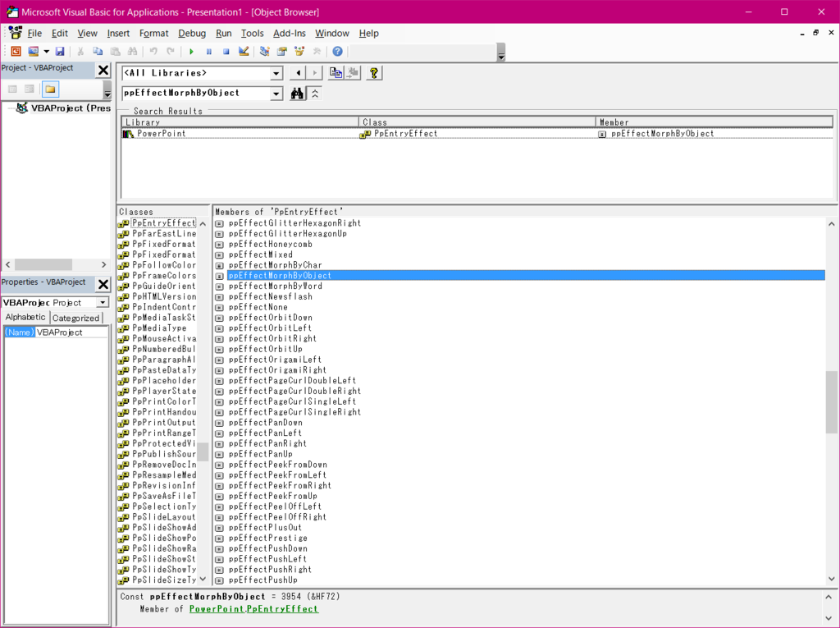Save the presentation with the floppy icon
Viewport: 840px width, 628px height.
click(x=60, y=52)
